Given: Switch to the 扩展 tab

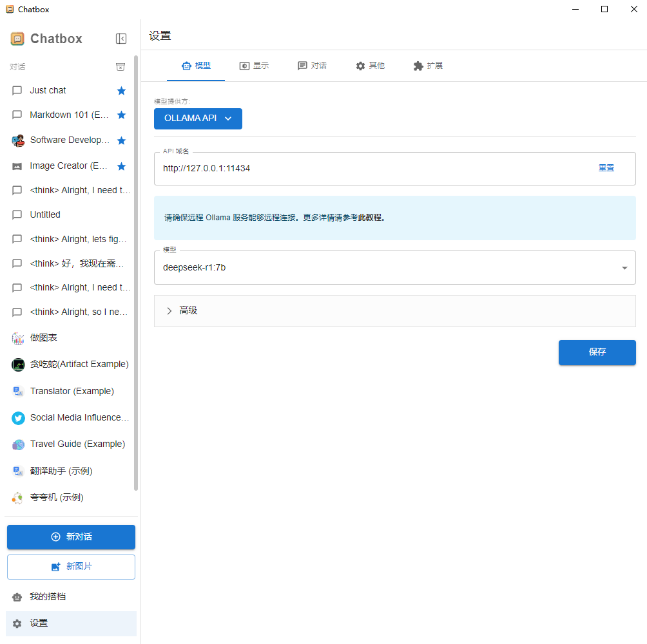Looking at the screenshot, I should [x=428, y=66].
